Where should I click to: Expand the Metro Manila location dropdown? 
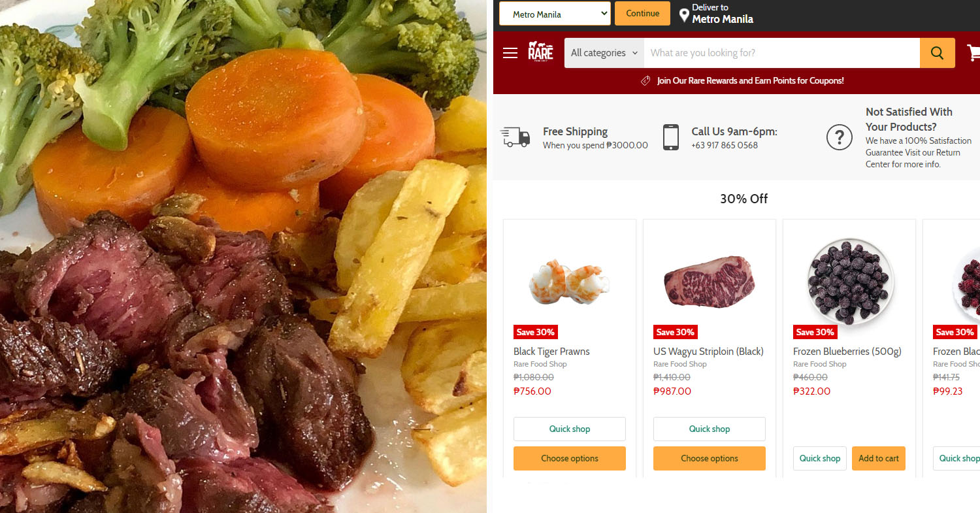coord(555,14)
